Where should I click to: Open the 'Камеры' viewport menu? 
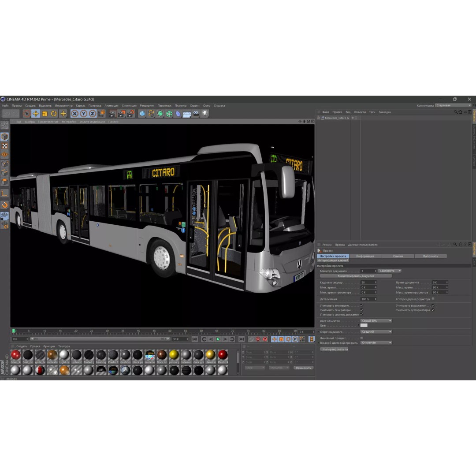point(30,122)
